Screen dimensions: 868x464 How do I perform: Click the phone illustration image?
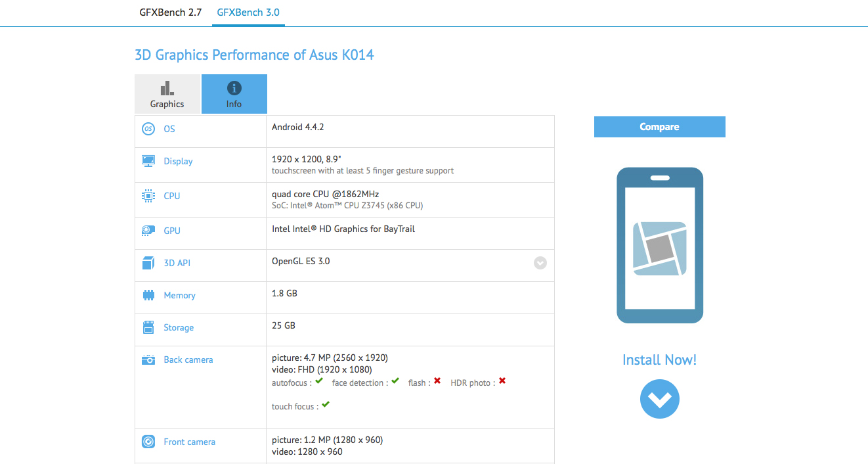pyautogui.click(x=659, y=245)
